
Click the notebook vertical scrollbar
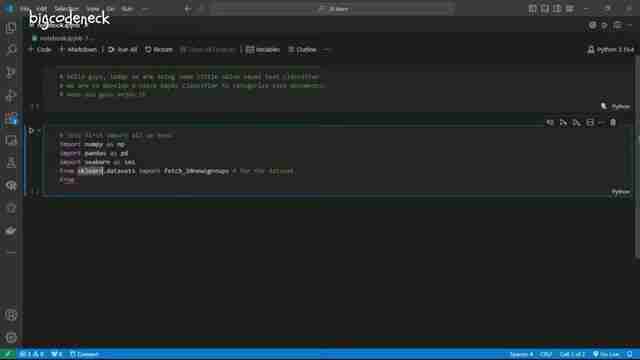[x=637, y=157]
